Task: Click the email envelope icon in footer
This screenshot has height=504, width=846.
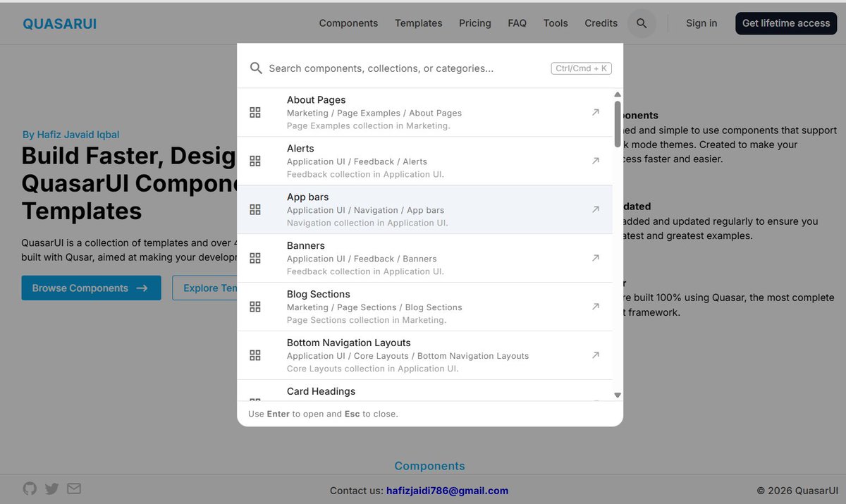Action: click(x=74, y=488)
